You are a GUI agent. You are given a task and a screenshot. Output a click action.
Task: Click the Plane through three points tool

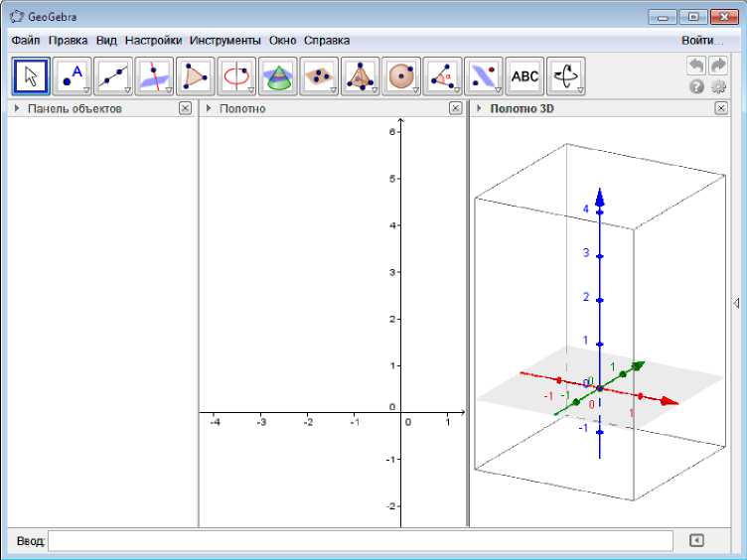(x=318, y=76)
